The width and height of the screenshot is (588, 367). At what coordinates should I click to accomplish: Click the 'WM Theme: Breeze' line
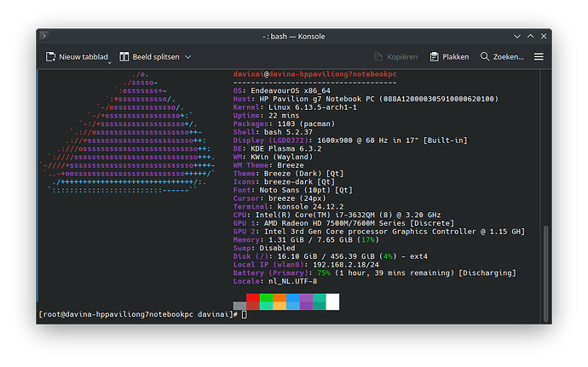tap(268, 165)
